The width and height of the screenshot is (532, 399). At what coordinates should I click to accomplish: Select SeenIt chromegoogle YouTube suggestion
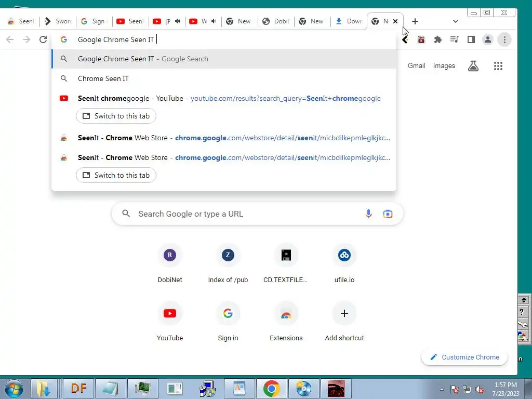[224, 98]
